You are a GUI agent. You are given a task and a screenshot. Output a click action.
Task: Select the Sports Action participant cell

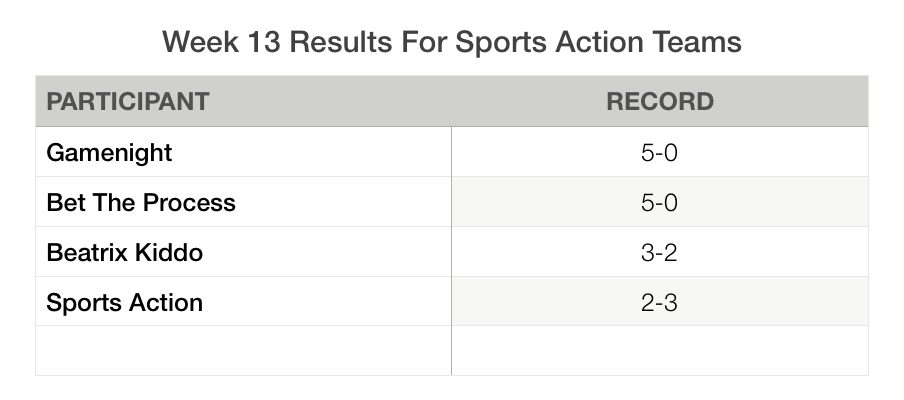[x=124, y=302]
